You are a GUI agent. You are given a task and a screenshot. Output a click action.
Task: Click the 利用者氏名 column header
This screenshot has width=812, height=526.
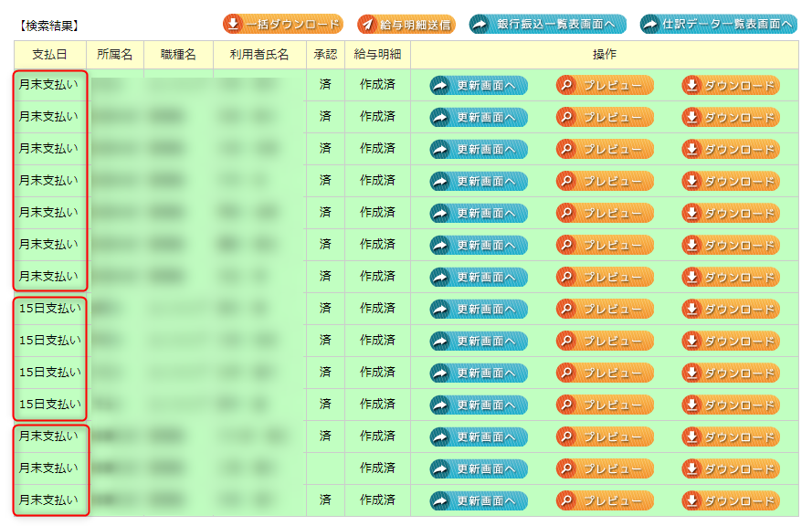coord(259,55)
